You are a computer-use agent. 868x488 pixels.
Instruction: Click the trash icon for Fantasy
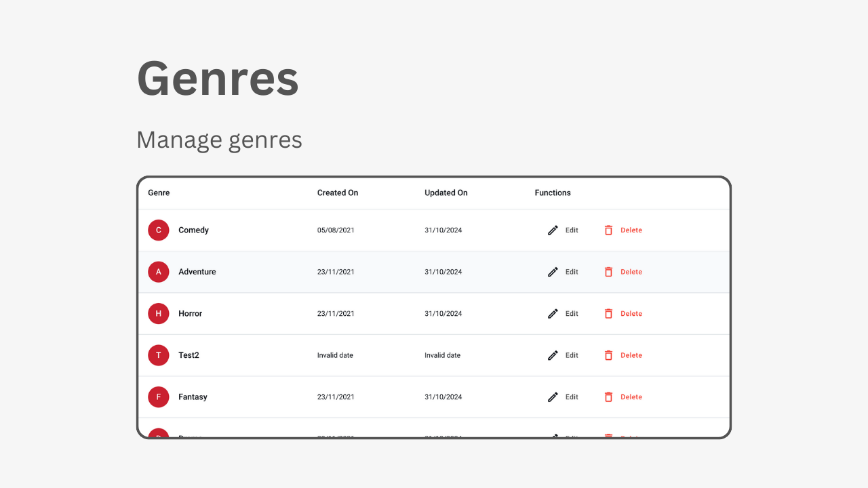pos(608,397)
